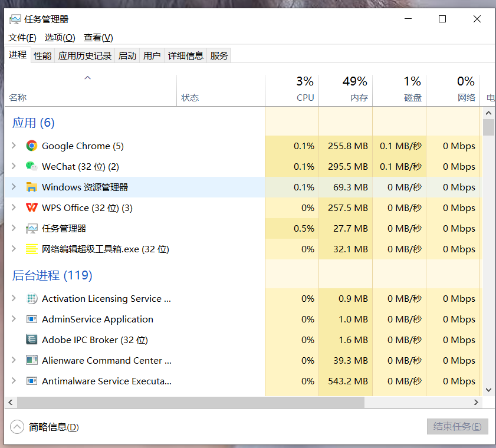496x448 pixels.
Task: Expand the 任务管理器 process row
Action: [x=14, y=228]
